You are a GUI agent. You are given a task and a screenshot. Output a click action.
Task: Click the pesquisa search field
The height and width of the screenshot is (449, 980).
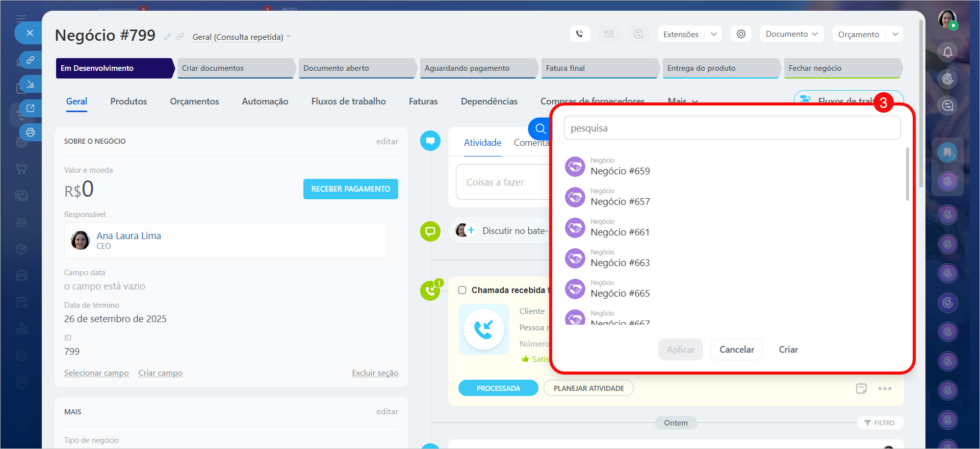pos(732,128)
